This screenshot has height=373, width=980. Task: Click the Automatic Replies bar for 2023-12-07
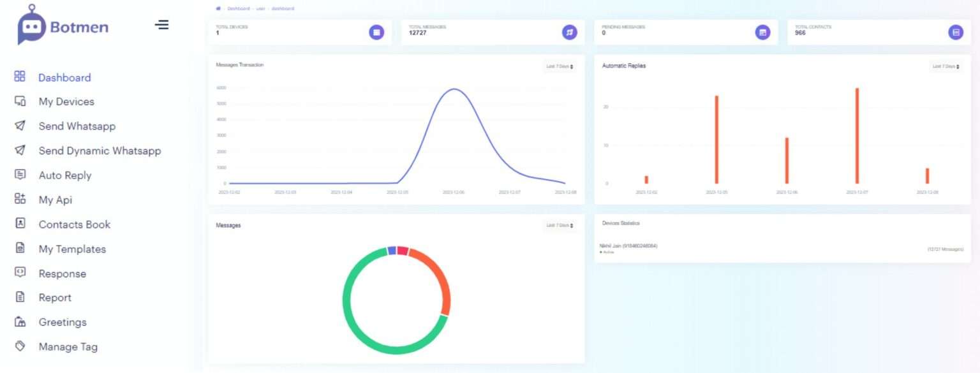(x=857, y=136)
